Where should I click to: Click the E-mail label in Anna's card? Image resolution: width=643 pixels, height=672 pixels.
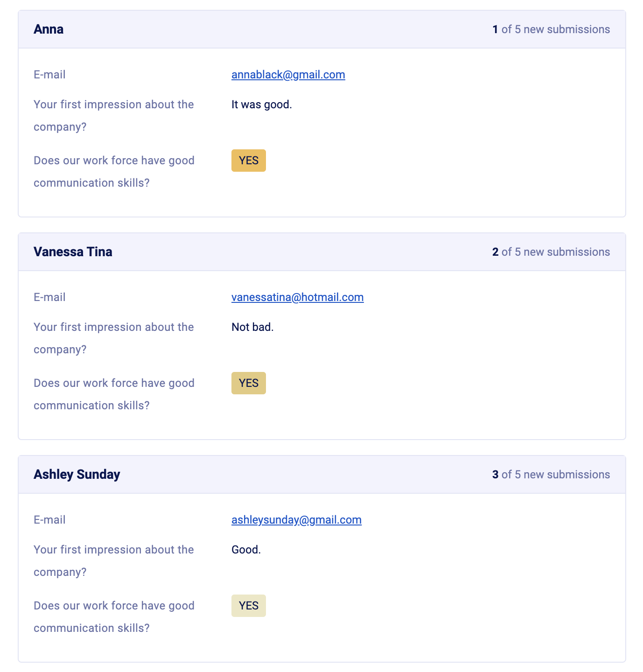click(x=49, y=75)
